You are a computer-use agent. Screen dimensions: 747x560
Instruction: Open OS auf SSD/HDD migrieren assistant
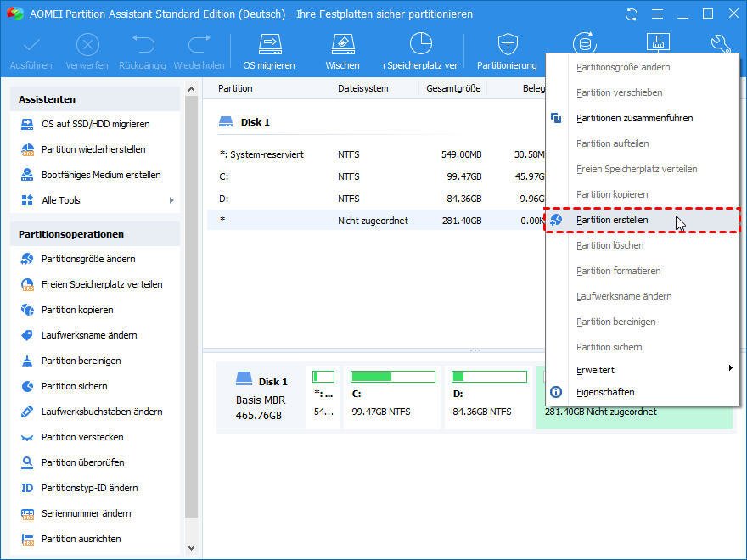pyautogui.click(x=95, y=124)
